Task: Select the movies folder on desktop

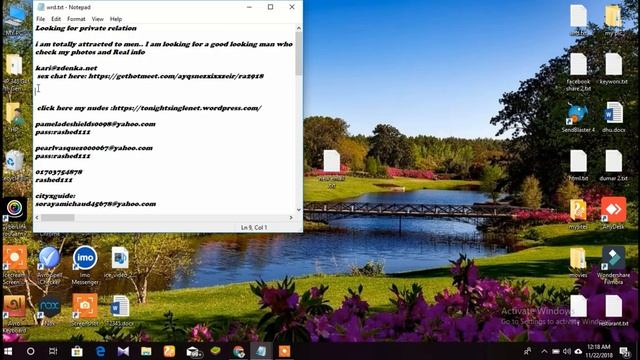Action: (578, 262)
